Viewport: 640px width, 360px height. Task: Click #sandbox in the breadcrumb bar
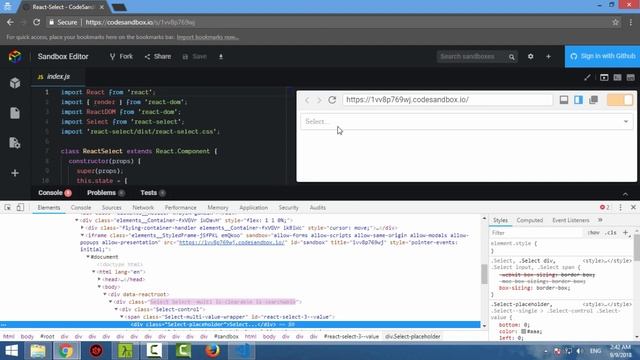point(226,337)
